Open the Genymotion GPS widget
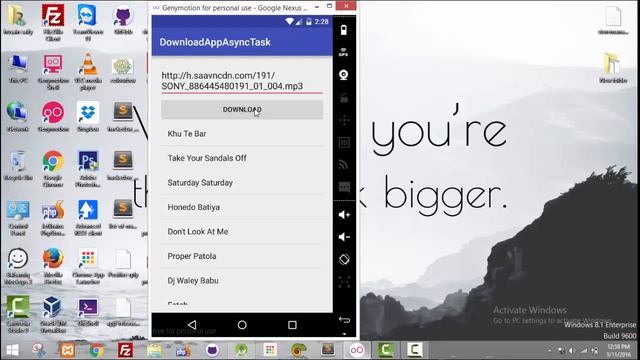Viewport: 640px width, 360px height. pos(344,52)
